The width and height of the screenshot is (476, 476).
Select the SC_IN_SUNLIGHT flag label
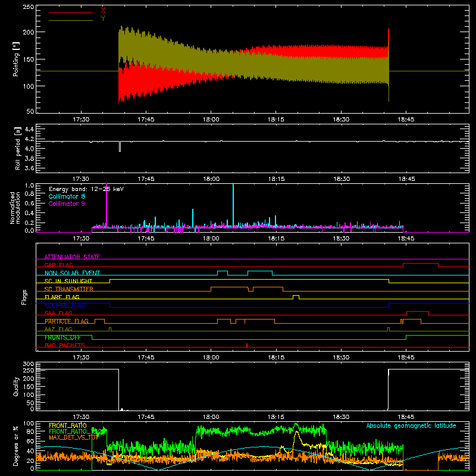tap(68, 281)
